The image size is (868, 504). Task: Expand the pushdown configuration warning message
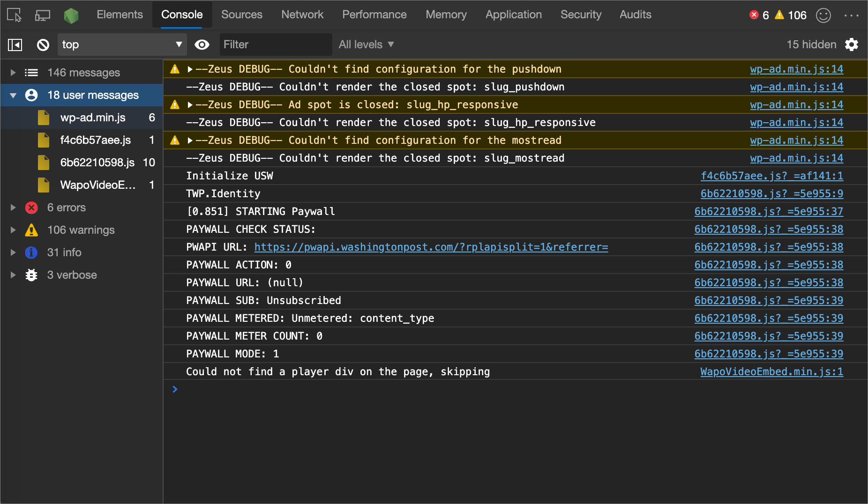pos(190,69)
